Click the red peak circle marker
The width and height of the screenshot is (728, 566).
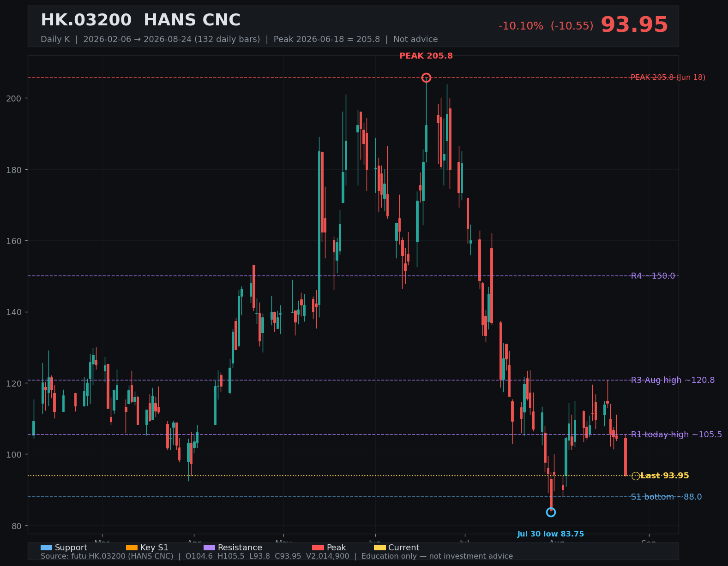426,77
